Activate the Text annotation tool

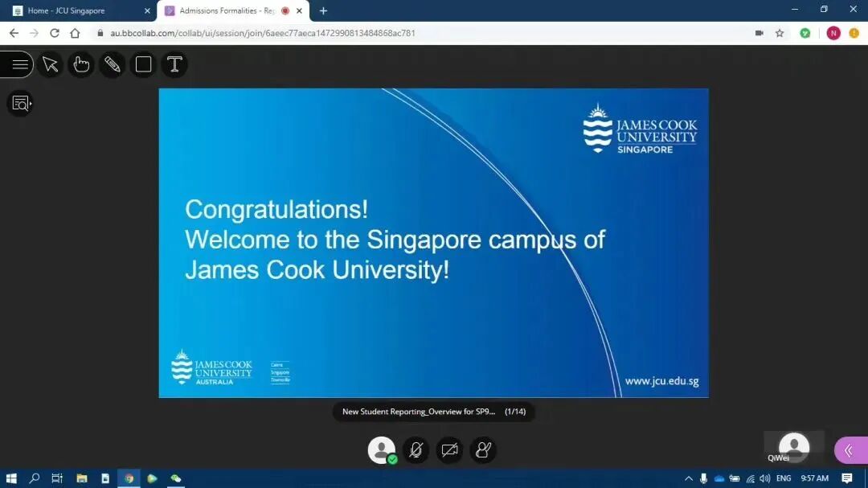point(174,64)
